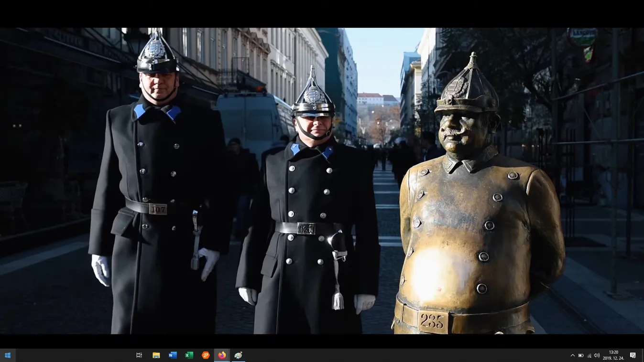This screenshot has height=362, width=644.
Task: Open the Windows Start menu
Action: (x=7, y=355)
